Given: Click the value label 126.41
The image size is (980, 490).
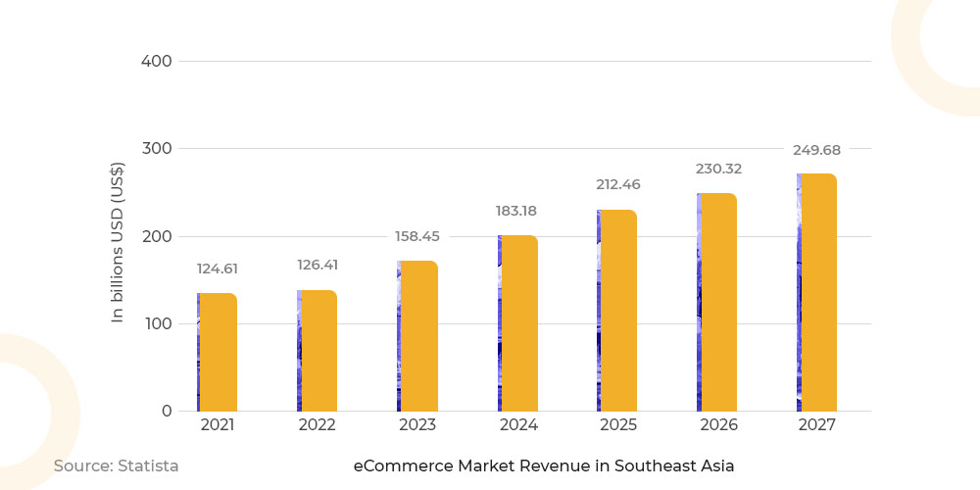Looking at the screenshot, I should point(318,265).
